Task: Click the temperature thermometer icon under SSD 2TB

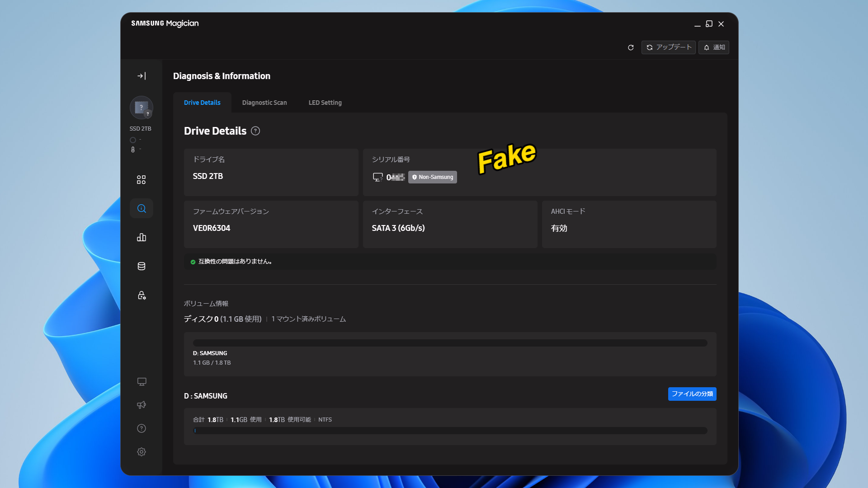Action: 133,150
